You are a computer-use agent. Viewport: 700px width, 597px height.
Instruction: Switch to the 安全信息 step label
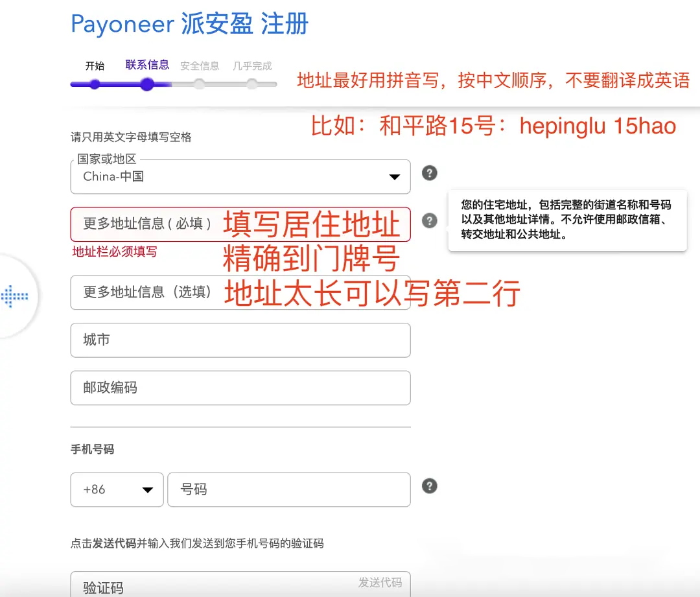(x=200, y=66)
